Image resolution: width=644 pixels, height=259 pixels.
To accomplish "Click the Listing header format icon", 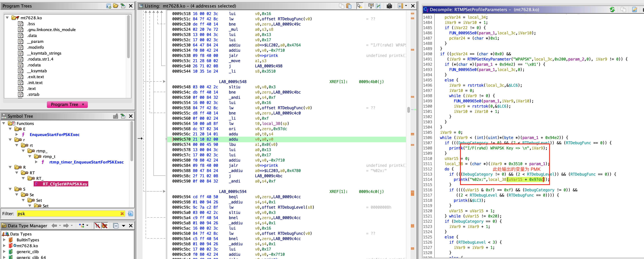I will click(x=400, y=6).
